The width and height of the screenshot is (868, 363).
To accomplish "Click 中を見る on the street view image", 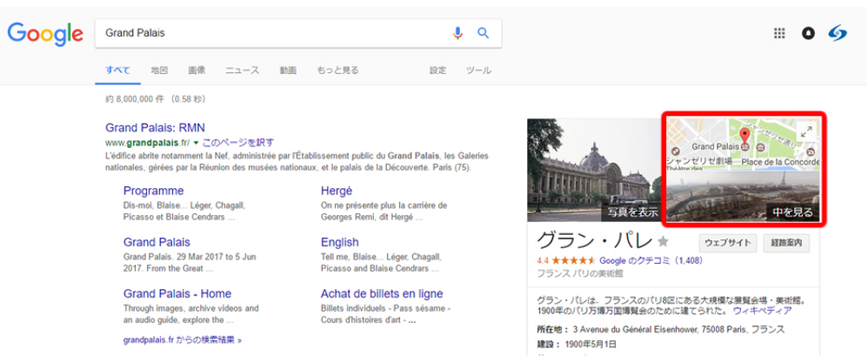I will (x=792, y=212).
